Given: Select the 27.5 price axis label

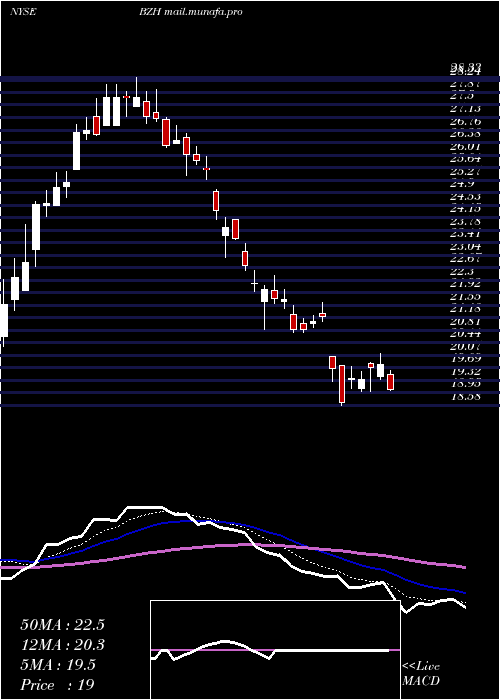Looking at the screenshot, I should click(462, 96).
